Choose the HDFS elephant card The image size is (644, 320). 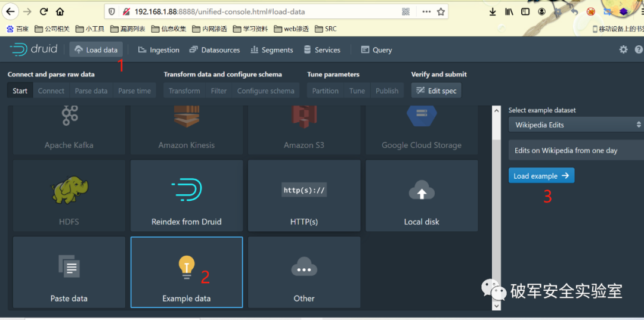(x=69, y=195)
